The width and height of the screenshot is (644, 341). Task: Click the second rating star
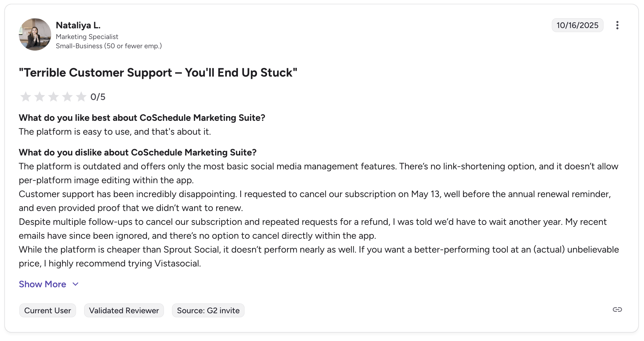pos(40,97)
